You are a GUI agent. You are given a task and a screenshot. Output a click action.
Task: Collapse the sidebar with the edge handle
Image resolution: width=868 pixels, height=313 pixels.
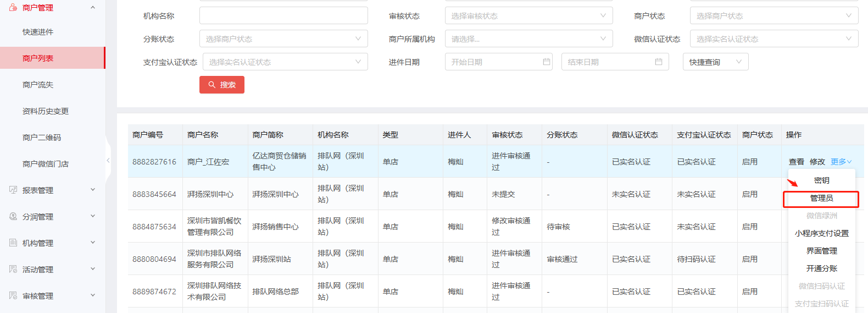(108, 161)
